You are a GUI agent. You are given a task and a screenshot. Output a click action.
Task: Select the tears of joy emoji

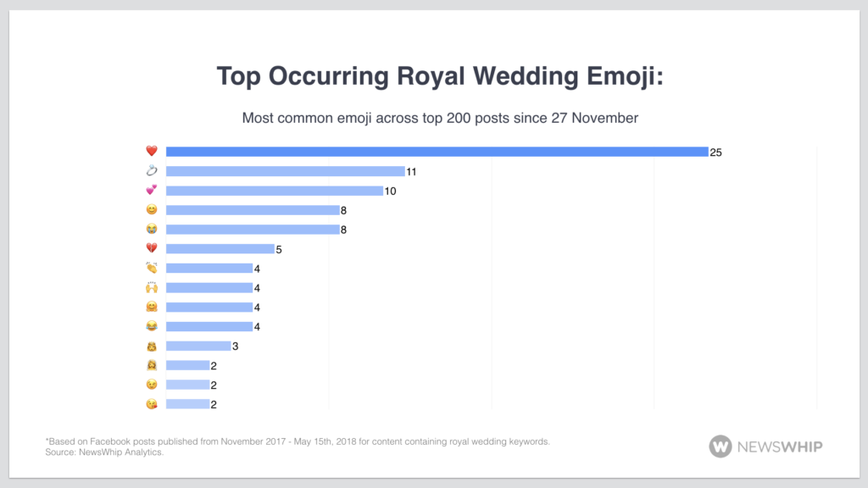[x=152, y=327]
